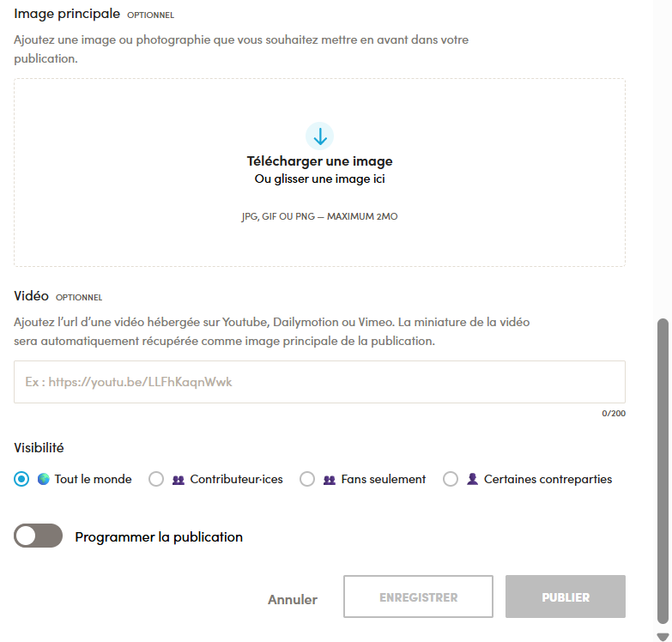Select the Fans seulement radio button
Image resolution: width=672 pixels, height=642 pixels.
(307, 479)
